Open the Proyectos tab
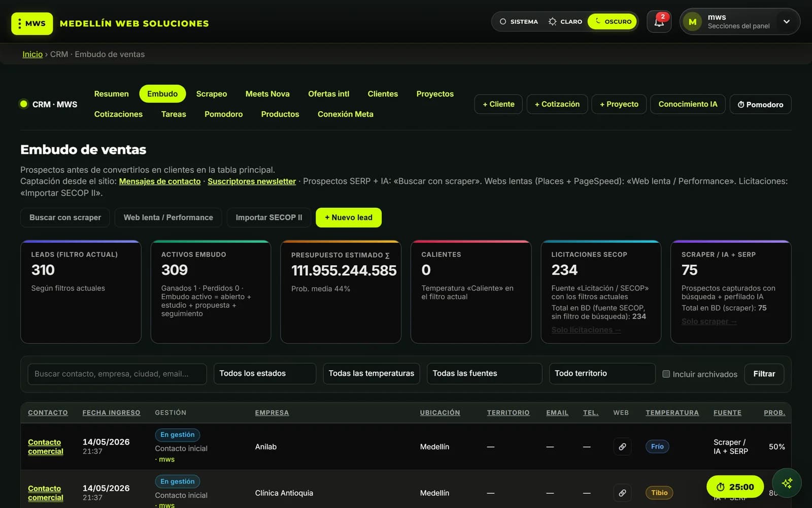This screenshot has width=812, height=508. 435,94
